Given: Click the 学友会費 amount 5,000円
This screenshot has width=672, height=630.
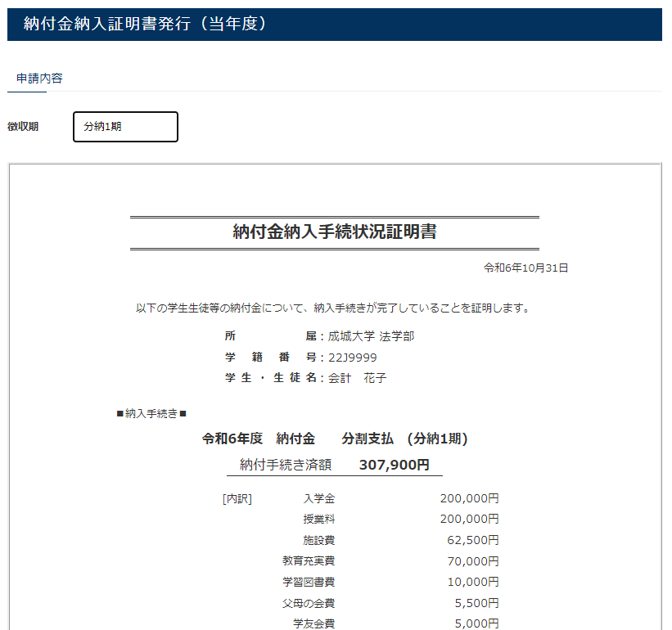Looking at the screenshot, I should coord(479,622).
